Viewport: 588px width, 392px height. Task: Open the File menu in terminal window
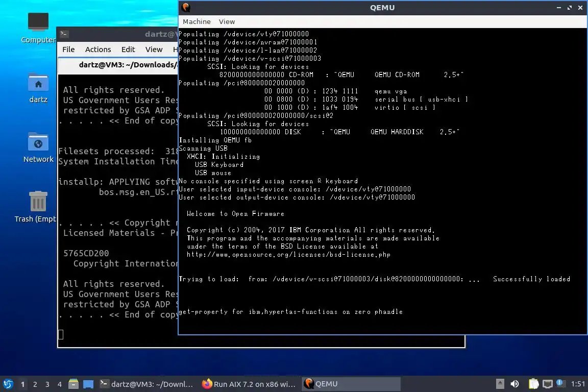tap(68, 50)
